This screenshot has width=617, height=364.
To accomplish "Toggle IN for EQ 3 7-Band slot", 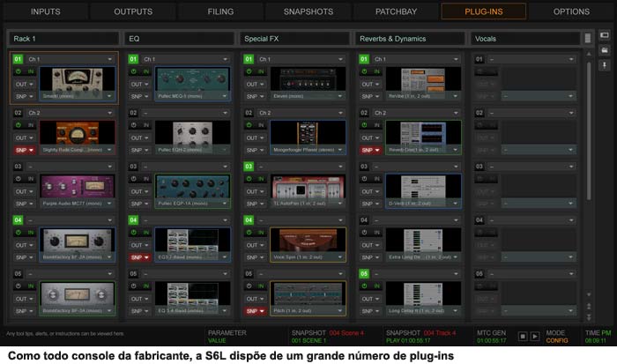I will click(x=146, y=233).
